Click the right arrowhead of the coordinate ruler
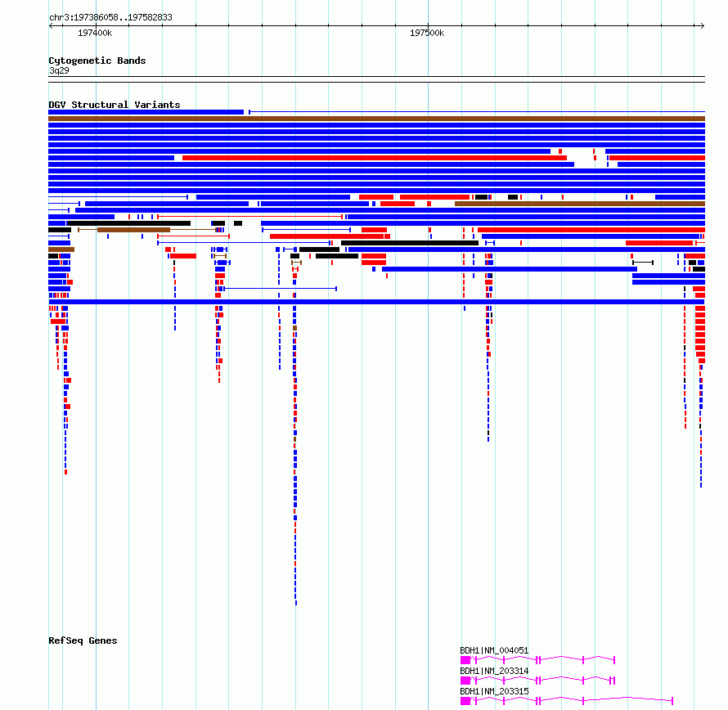 [703, 26]
